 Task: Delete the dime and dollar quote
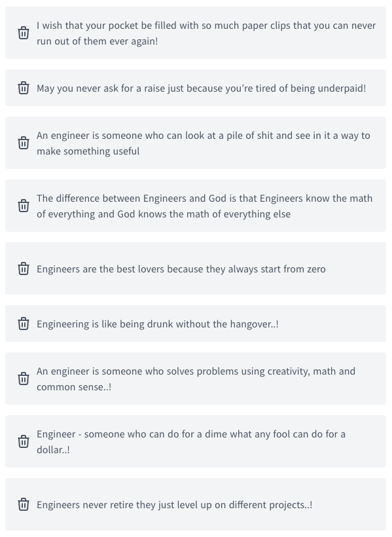click(24, 441)
